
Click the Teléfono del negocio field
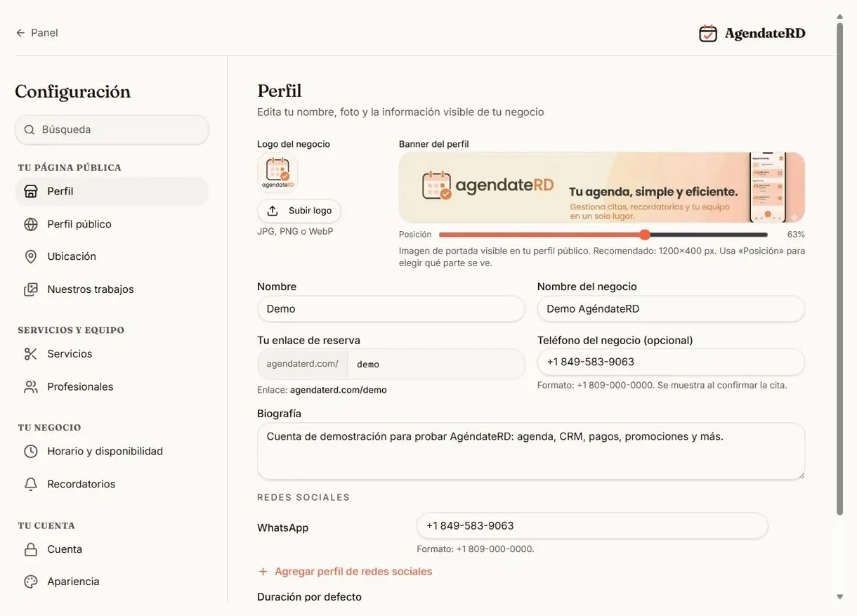(671, 362)
